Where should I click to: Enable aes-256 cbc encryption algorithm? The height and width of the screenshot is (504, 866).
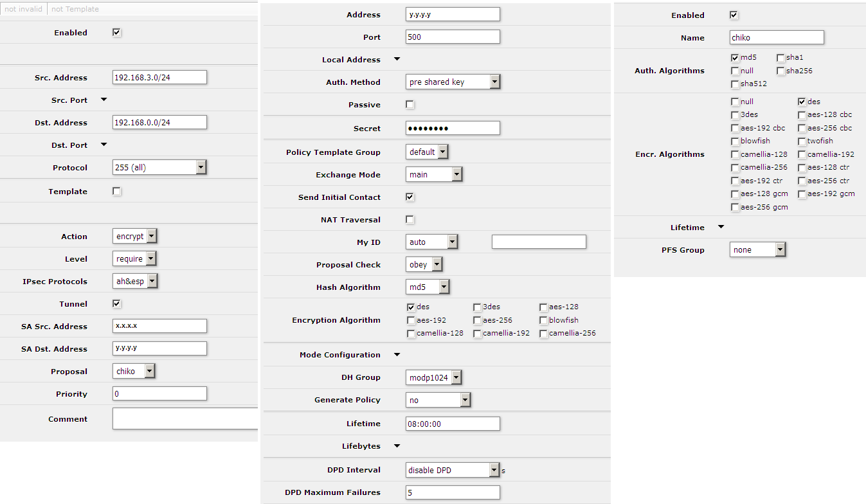point(802,128)
